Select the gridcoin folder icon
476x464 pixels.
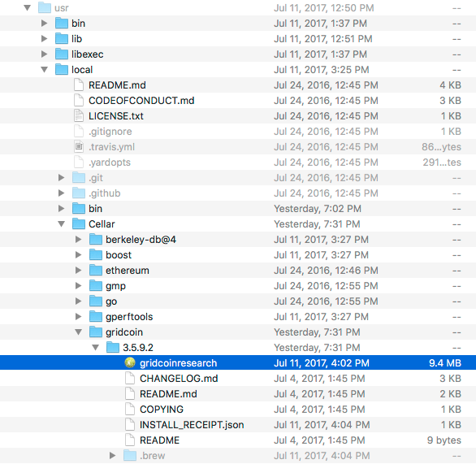96,332
